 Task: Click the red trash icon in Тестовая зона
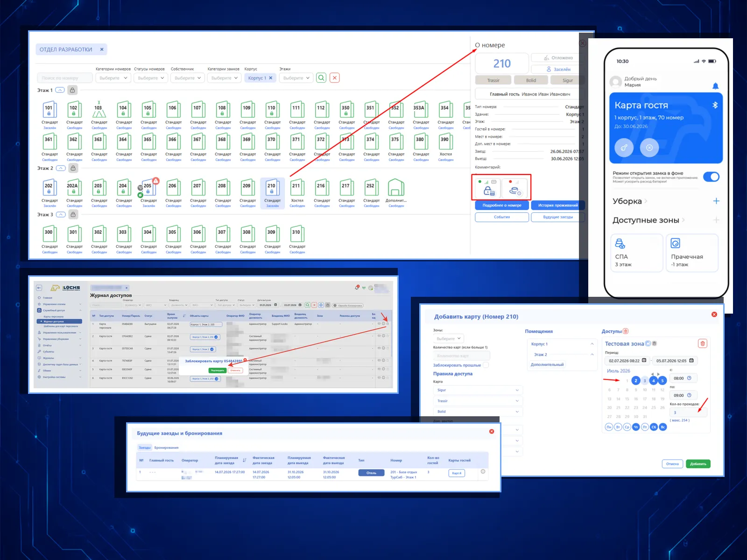pyautogui.click(x=702, y=343)
